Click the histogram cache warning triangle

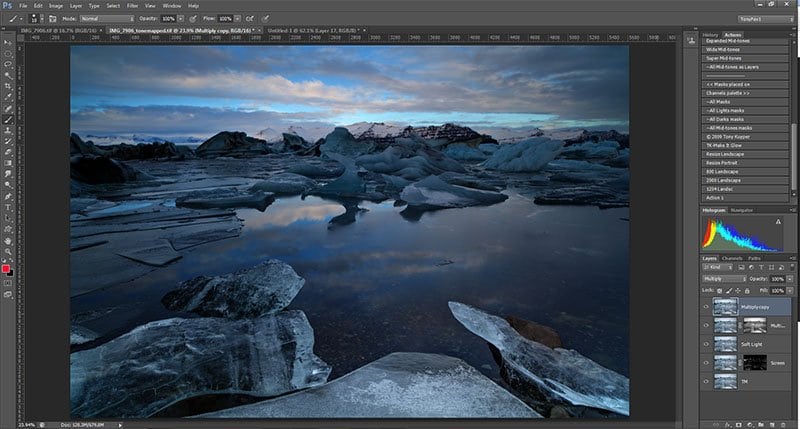pos(778,222)
